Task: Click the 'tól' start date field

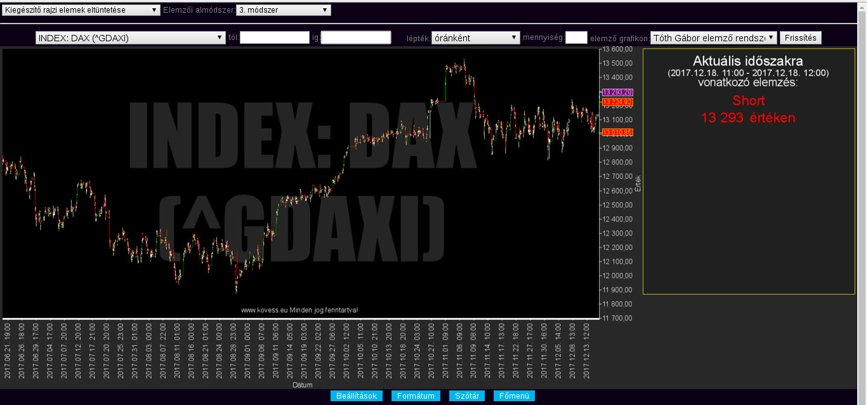Action: coord(274,38)
